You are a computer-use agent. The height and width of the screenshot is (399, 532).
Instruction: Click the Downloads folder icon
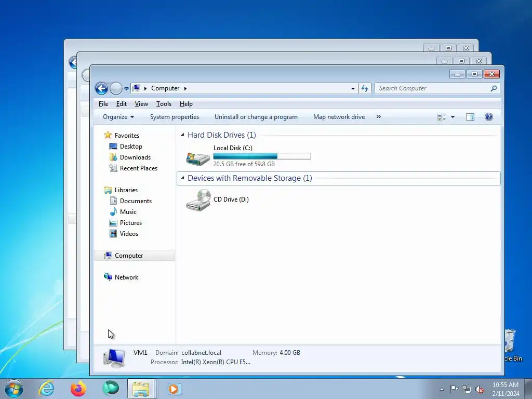pyautogui.click(x=113, y=157)
